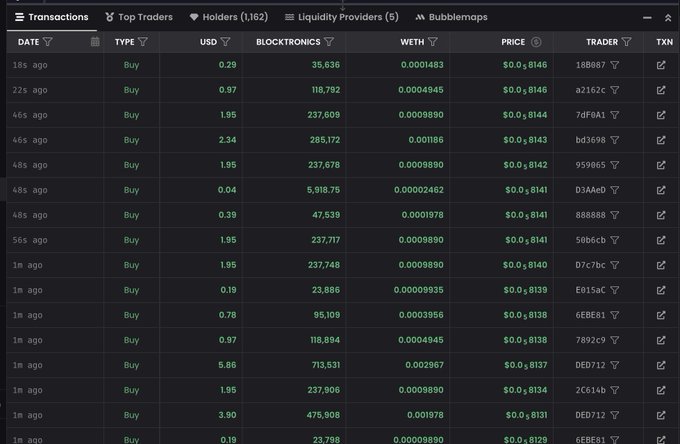Filter by WETH amount
The height and width of the screenshot is (444, 680).
pyautogui.click(x=433, y=42)
